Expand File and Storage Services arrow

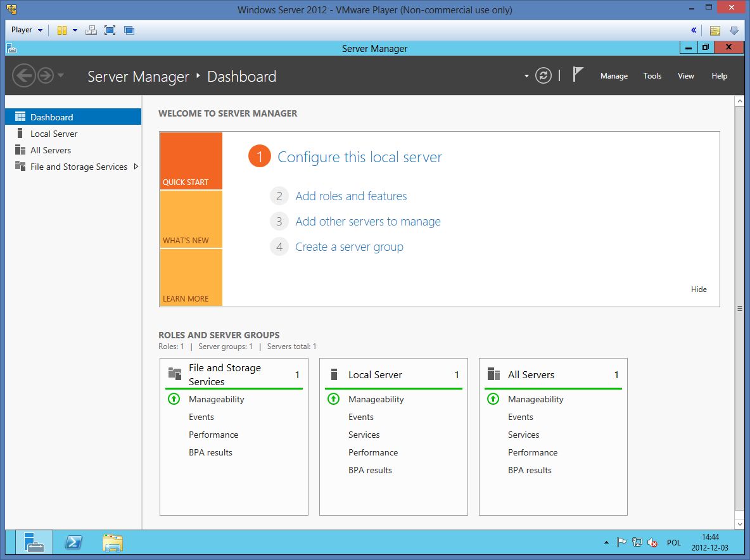coord(136,167)
